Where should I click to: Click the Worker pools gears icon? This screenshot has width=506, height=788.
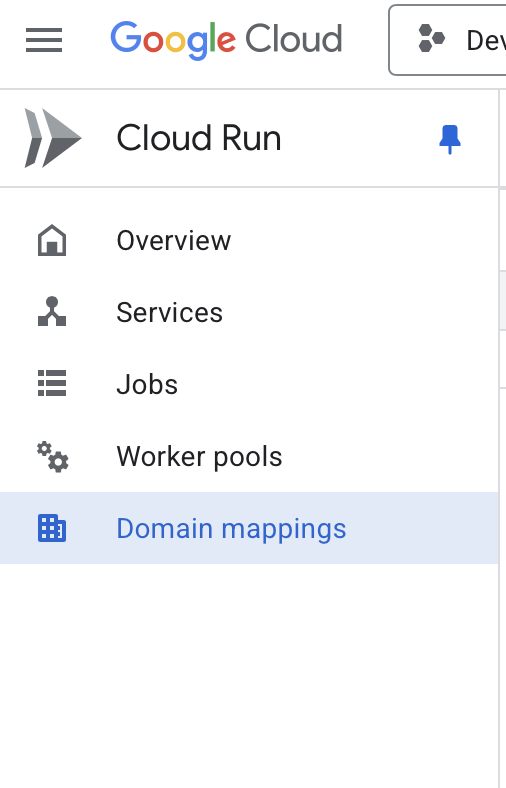click(x=53, y=456)
